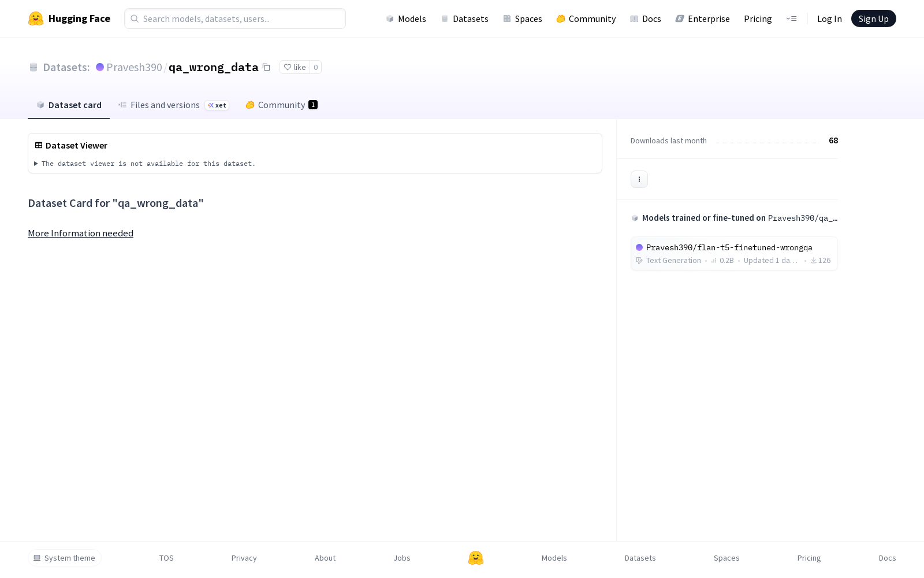Open Spaces link in the footer
This screenshot has width=924, height=578.
[x=726, y=558]
